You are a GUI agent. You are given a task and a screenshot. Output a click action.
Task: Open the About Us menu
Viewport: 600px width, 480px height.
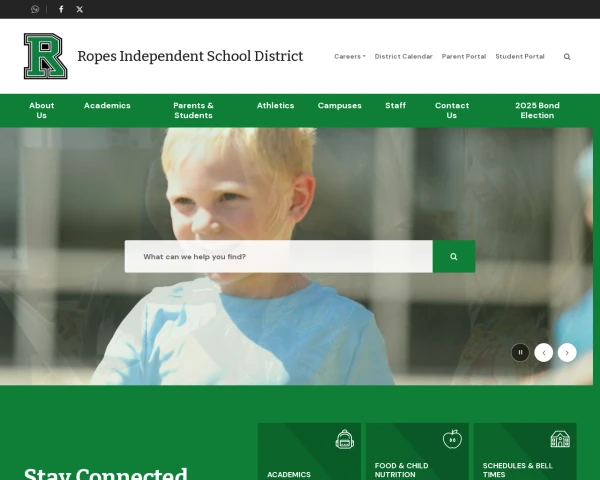coord(42,110)
